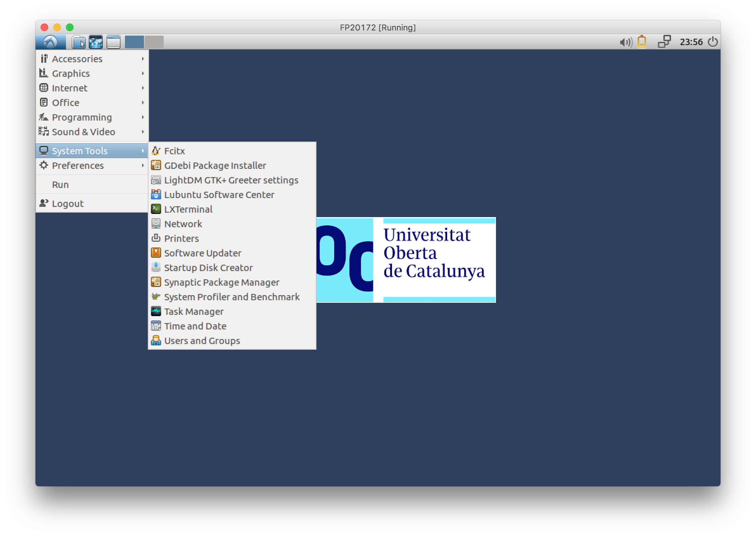Open Users and Groups entry

[202, 341]
